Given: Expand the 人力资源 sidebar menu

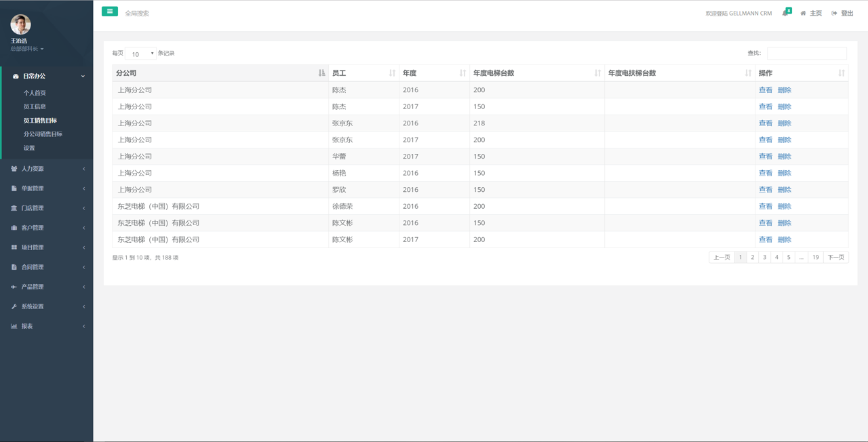Looking at the screenshot, I should tap(46, 169).
